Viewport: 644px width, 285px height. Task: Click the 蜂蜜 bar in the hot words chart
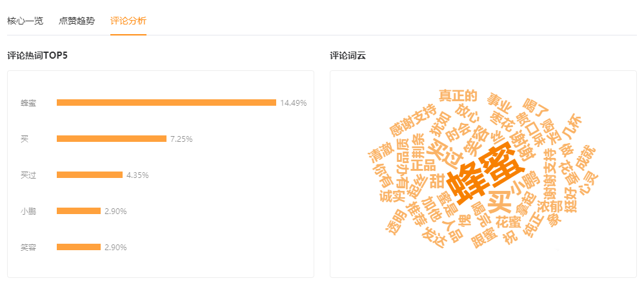pos(166,103)
